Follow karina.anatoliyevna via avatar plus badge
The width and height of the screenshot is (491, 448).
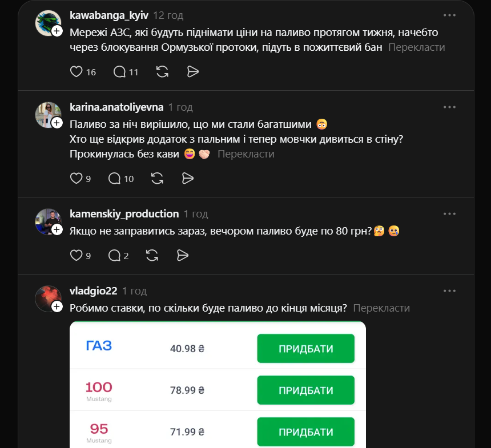tap(57, 123)
